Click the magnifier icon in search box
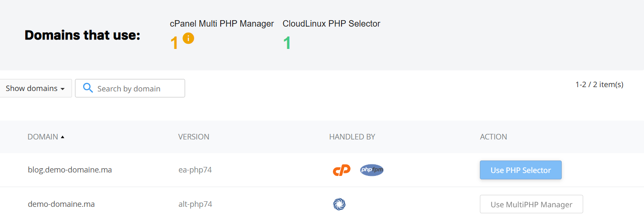 [88, 88]
